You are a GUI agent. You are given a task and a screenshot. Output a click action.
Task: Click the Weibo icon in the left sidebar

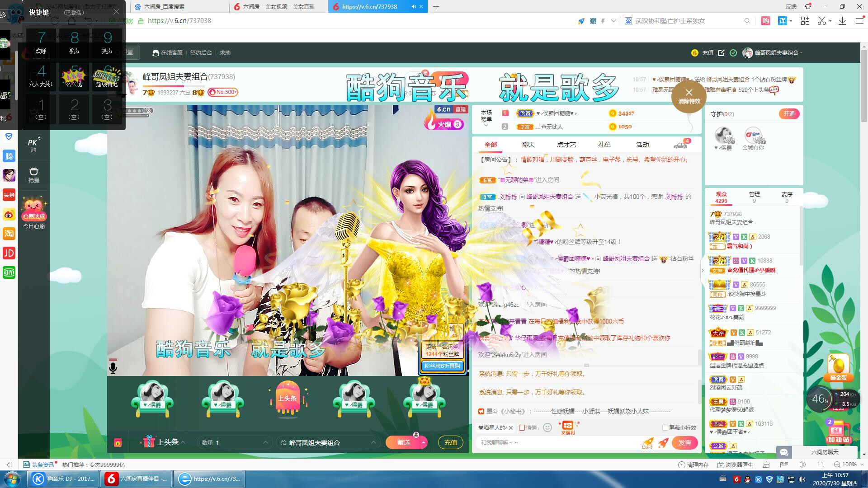point(9,214)
